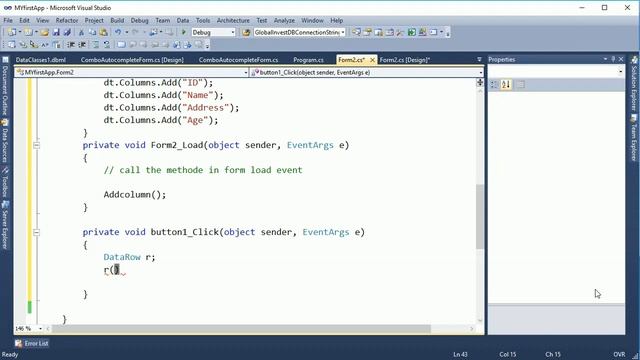Open the active files list dropdown arrow
The width and height of the screenshot is (640, 360).
(479, 60)
